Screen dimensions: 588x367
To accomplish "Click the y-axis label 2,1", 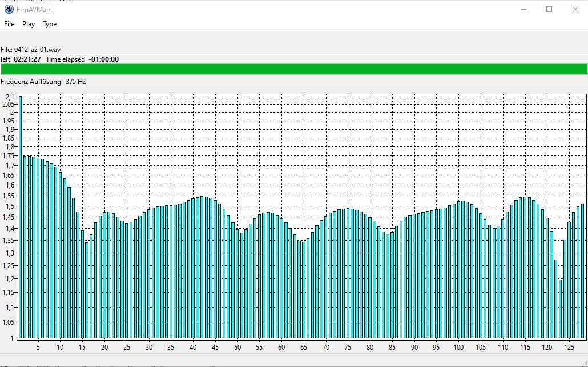I will tap(10, 97).
